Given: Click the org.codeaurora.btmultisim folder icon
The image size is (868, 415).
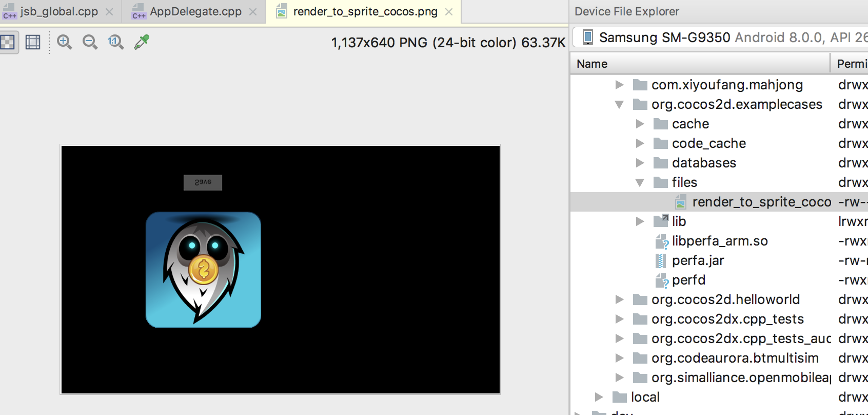Looking at the screenshot, I should [x=640, y=358].
